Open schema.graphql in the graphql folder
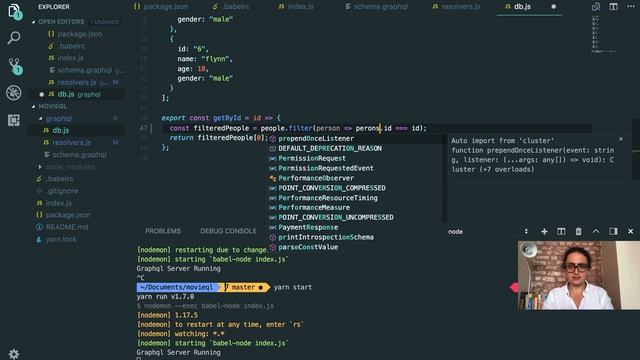Screen dimensions: 640x360 pyautogui.click(x=76, y=155)
